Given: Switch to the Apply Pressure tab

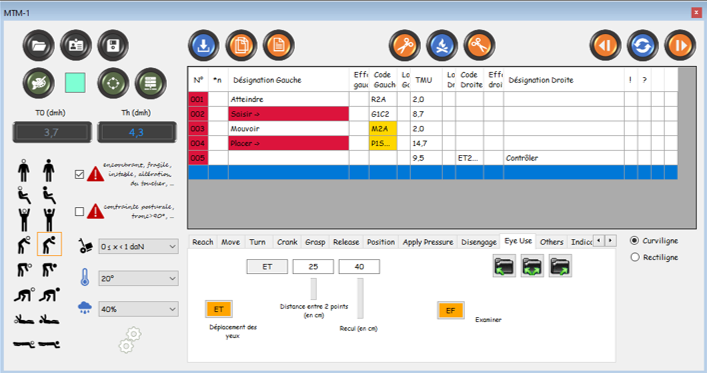Looking at the screenshot, I should point(428,242).
